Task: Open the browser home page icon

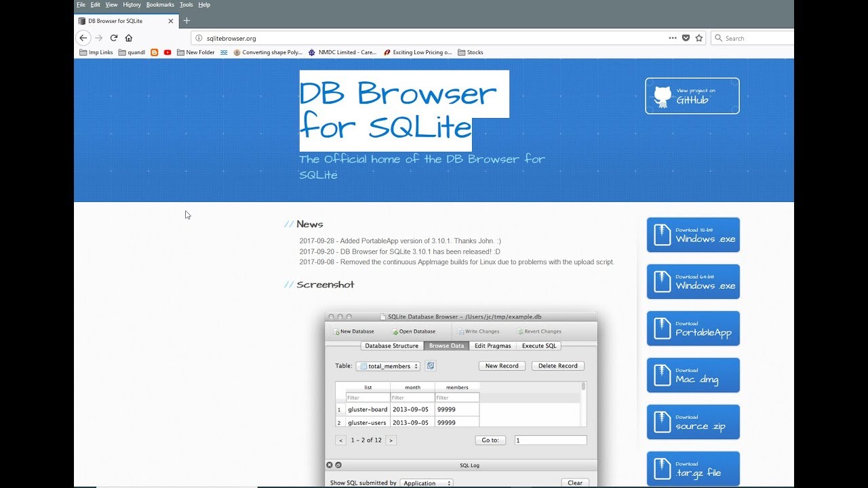Action: tap(129, 38)
